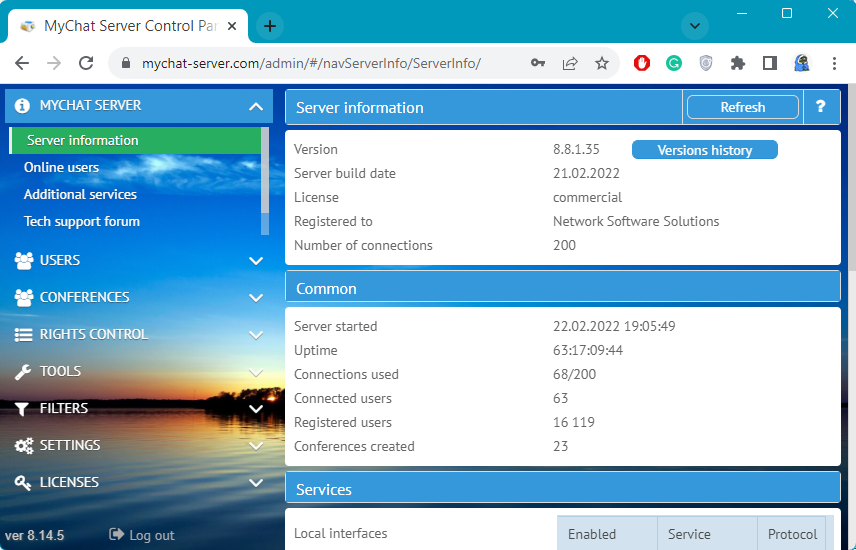Open Chrome's three-dot menu
The width and height of the screenshot is (856, 550).
[x=834, y=63]
